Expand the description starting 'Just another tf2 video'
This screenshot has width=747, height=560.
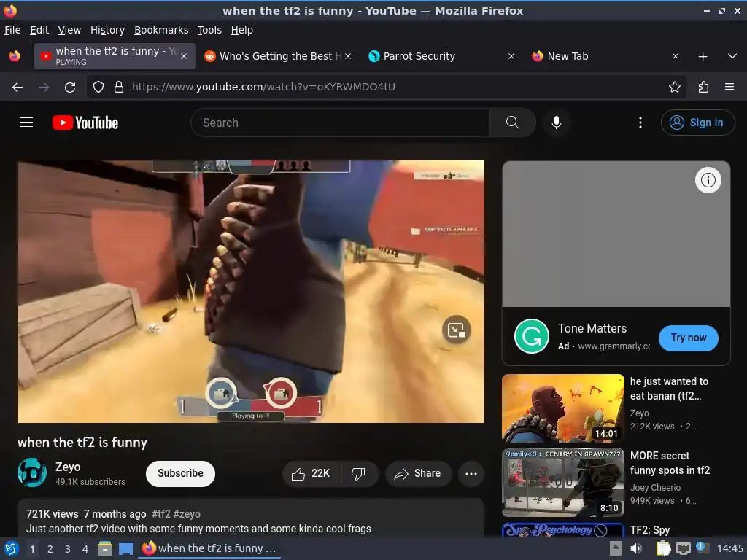pos(198,529)
